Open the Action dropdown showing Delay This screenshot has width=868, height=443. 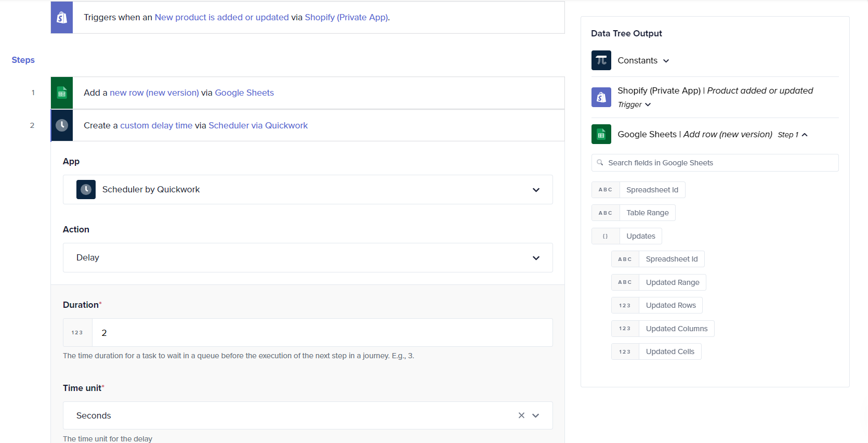click(x=308, y=258)
